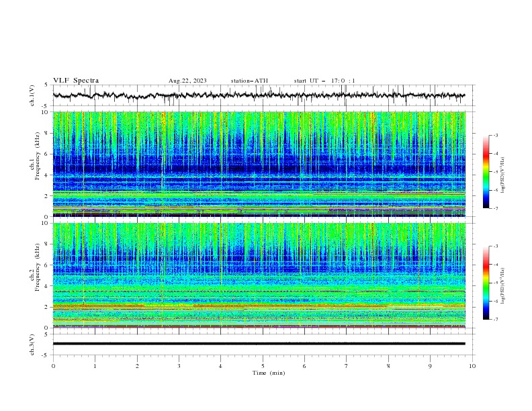The image size is (532, 411).
Task: Click the '-3' tick on ch.1 color bar
Action: [495, 135]
